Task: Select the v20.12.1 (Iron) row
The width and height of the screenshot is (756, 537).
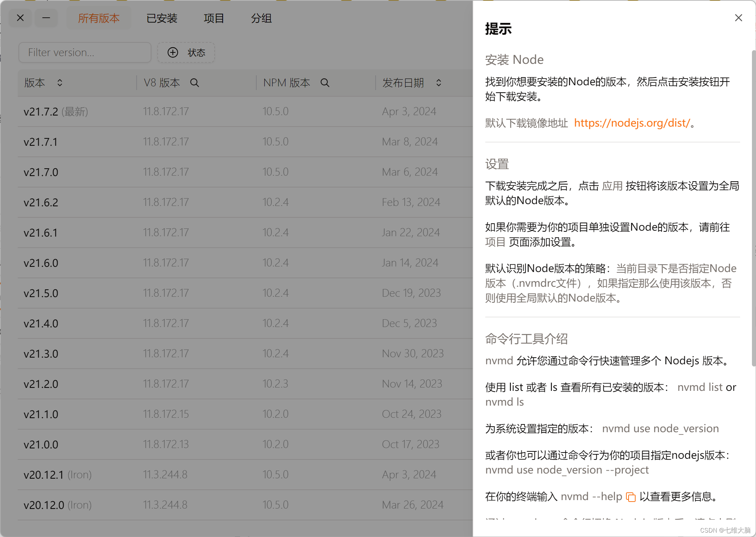Action: (x=245, y=475)
